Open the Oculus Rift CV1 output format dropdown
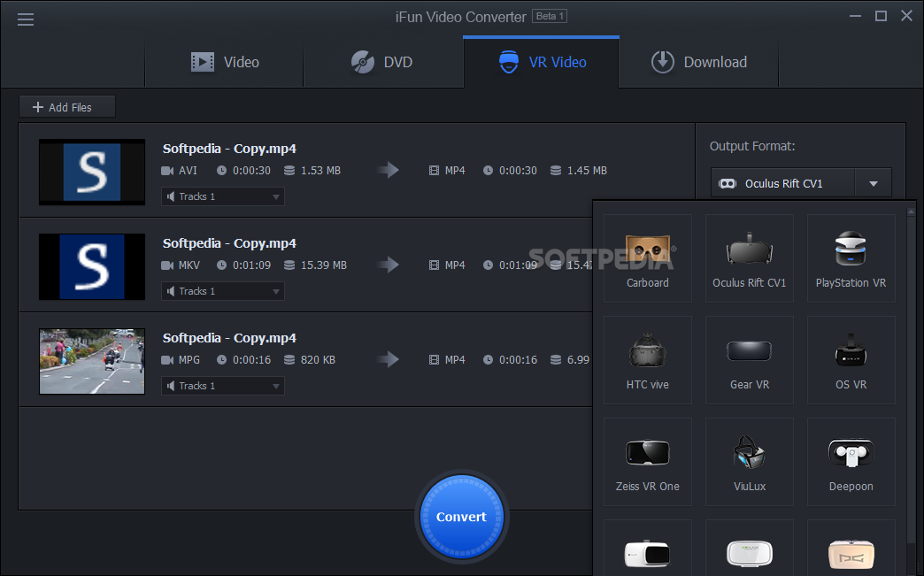 [801, 183]
